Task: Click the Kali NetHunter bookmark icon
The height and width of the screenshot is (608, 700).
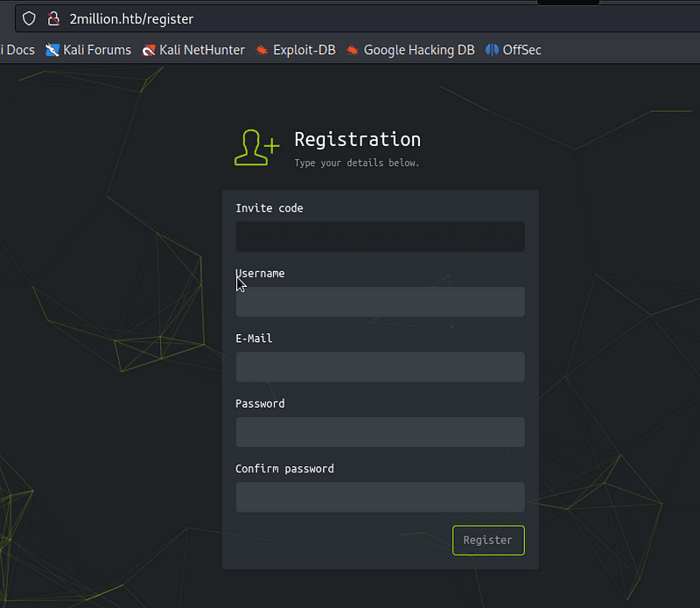Action: pos(147,50)
